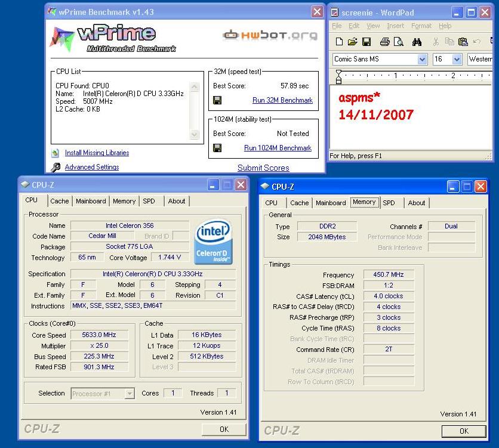
Task: Click the New document icon in WordPad
Action: click(x=339, y=42)
